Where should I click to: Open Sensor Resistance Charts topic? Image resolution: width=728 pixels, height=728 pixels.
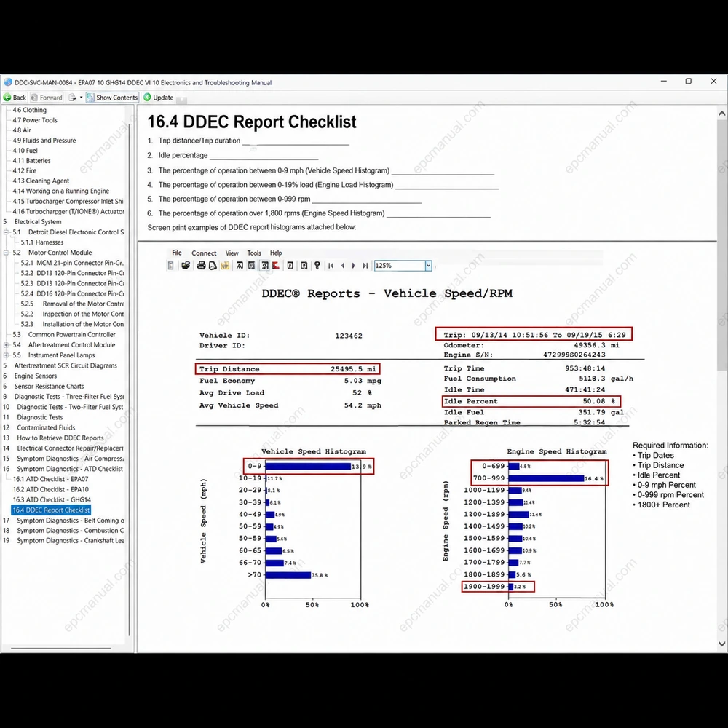pyautogui.click(x=50, y=387)
